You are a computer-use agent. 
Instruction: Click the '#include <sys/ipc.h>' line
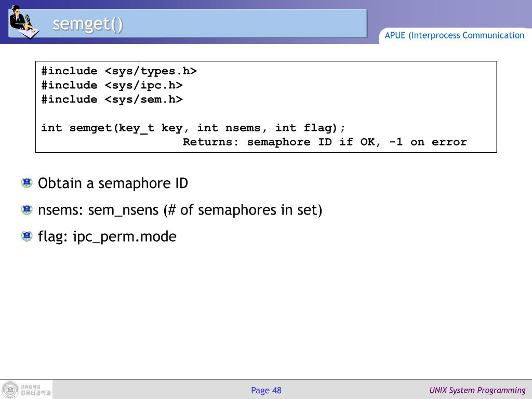point(112,85)
